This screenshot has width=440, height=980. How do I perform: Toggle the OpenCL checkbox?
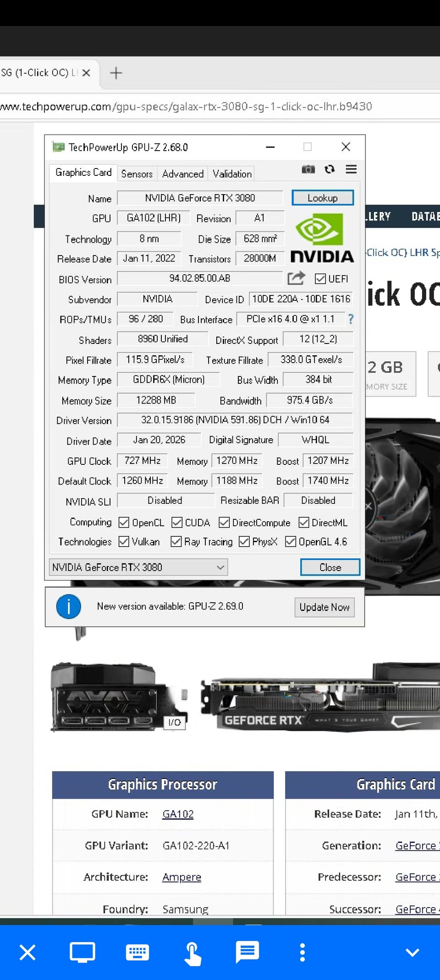tap(124, 523)
